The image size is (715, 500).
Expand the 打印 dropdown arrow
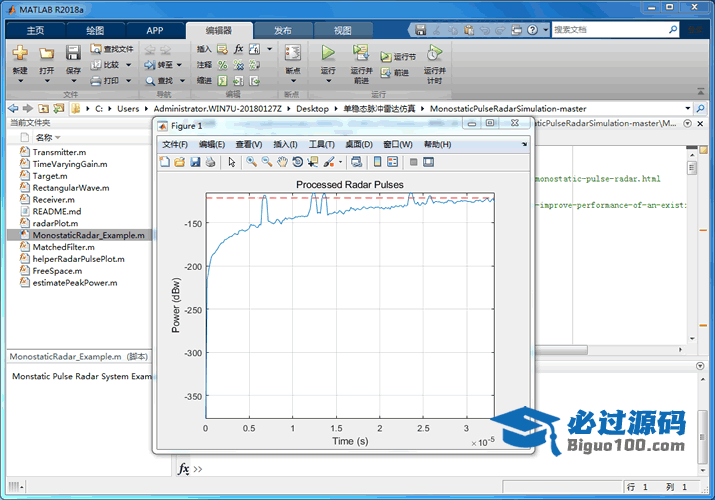click(129, 81)
